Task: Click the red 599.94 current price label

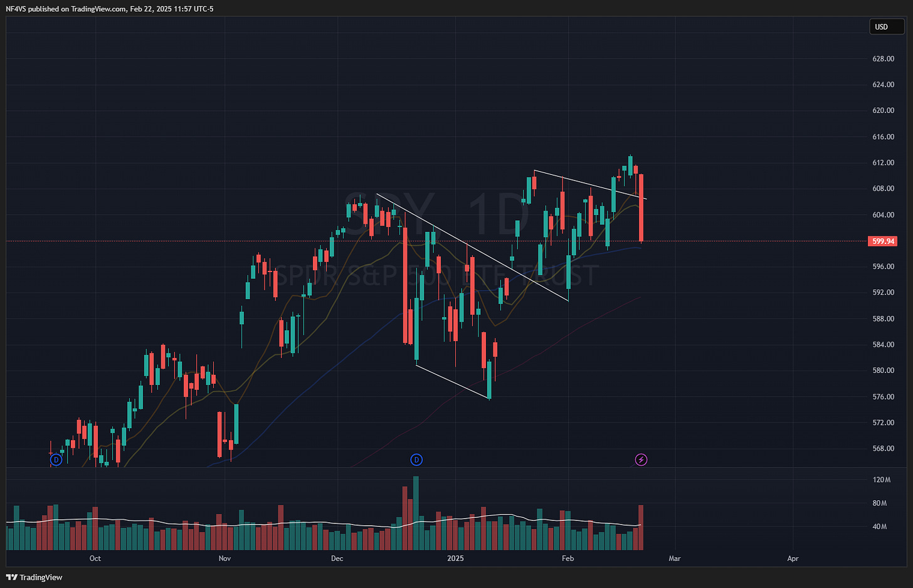Action: [882, 241]
